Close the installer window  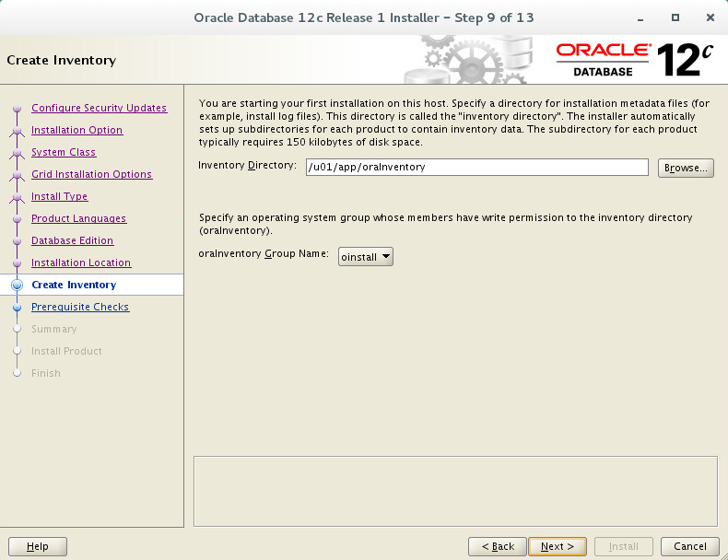coord(710,17)
